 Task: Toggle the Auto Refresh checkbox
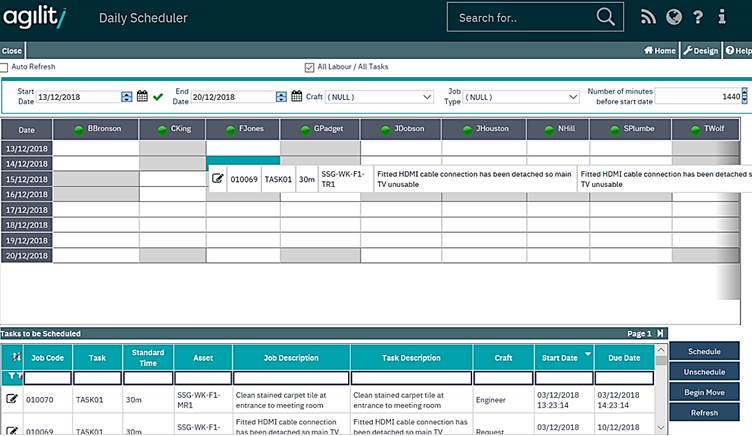4,67
